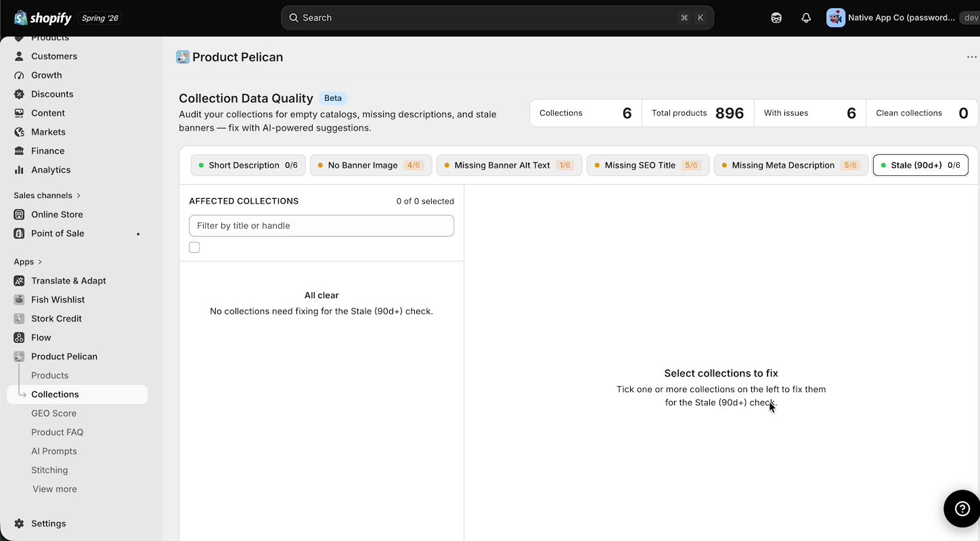
Task: Click the Growth icon in sidebar
Action: [x=19, y=75]
